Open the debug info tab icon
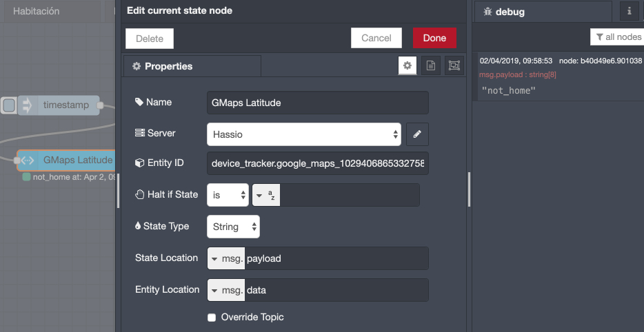The height and width of the screenshot is (332, 644). pyautogui.click(x=630, y=11)
